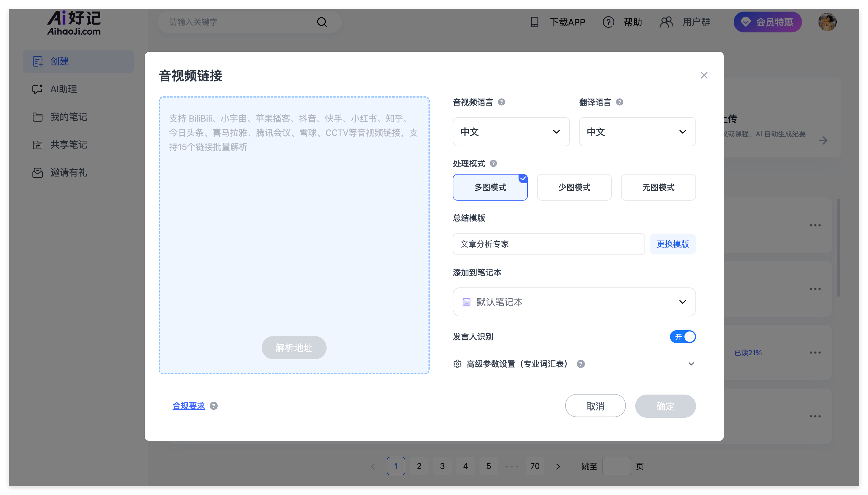Click the 取消 button

(x=595, y=406)
